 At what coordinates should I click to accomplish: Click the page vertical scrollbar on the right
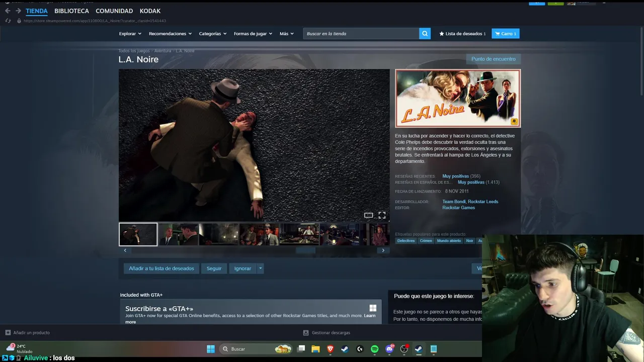(x=641, y=60)
